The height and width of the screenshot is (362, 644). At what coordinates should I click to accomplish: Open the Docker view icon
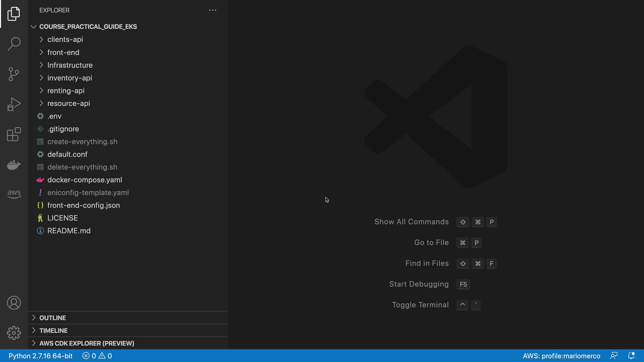14,165
